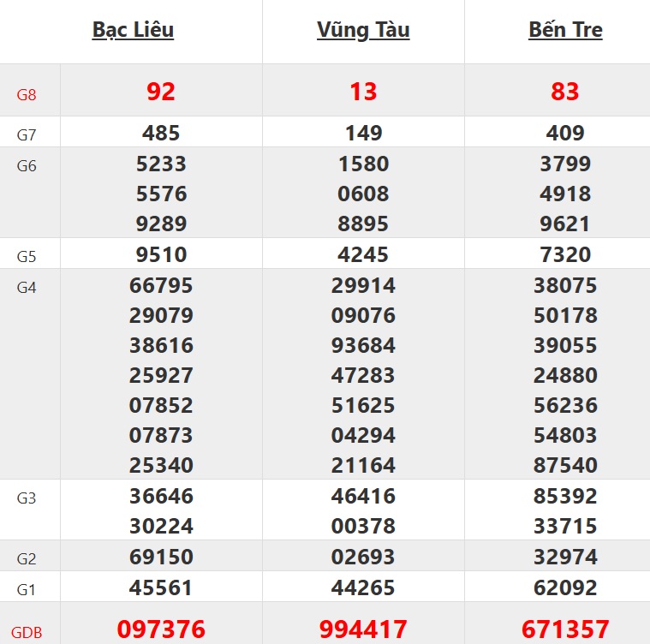Select Bến Tre G8 number 83
The width and height of the screenshot is (650, 644).
pyautogui.click(x=565, y=92)
